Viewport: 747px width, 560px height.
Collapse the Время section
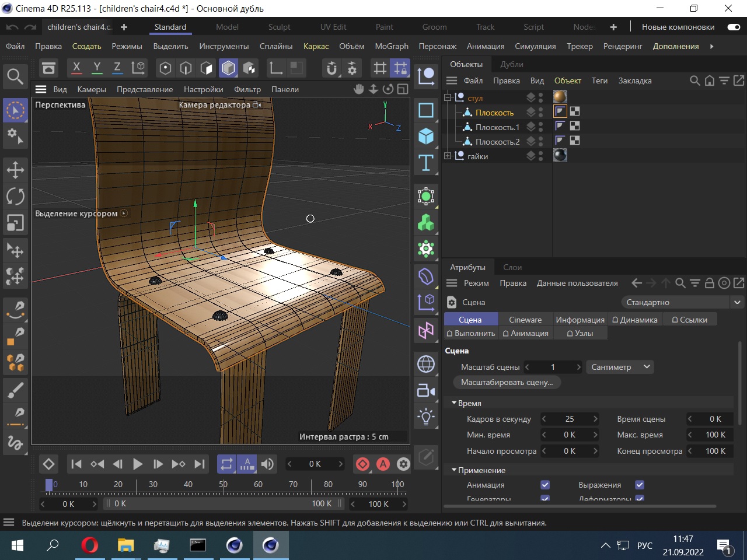point(454,403)
